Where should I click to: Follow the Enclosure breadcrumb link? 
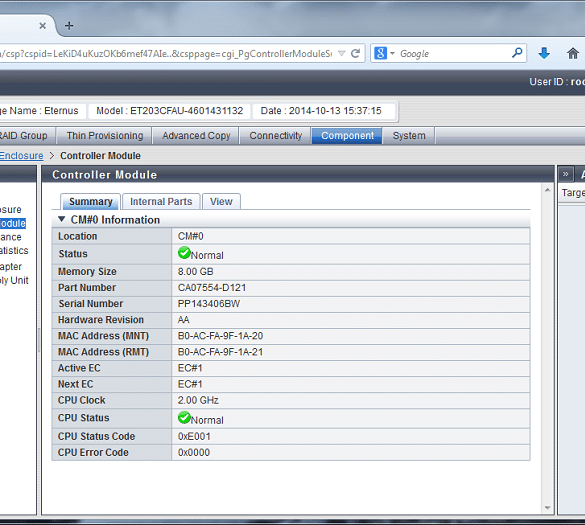click(21, 156)
